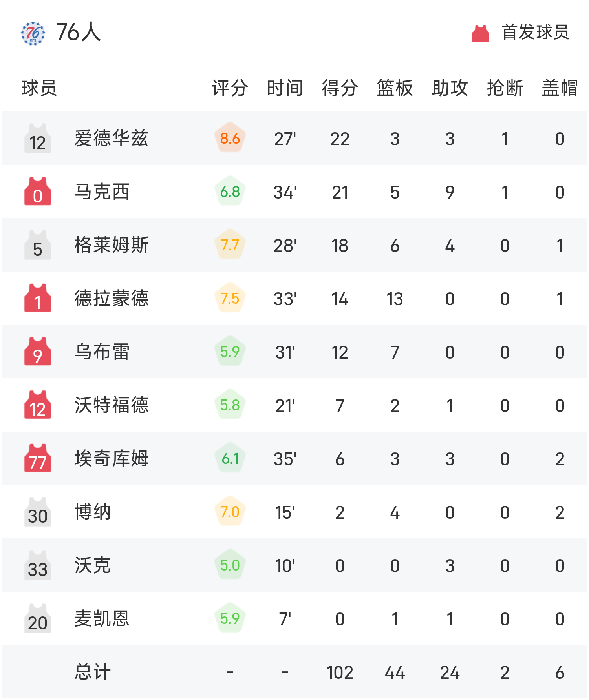Click the 篮板 rebounds column header
Viewport: 589px width, 700px height.
coord(395,87)
